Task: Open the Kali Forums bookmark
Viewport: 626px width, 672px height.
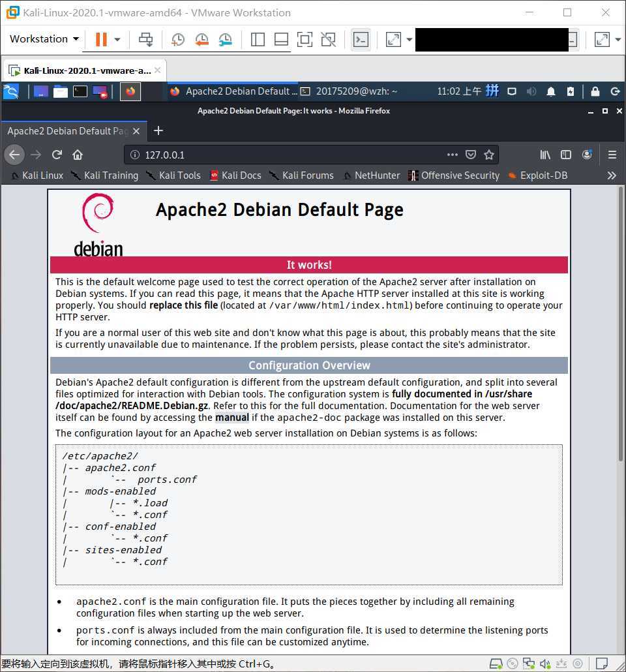Action: point(301,176)
